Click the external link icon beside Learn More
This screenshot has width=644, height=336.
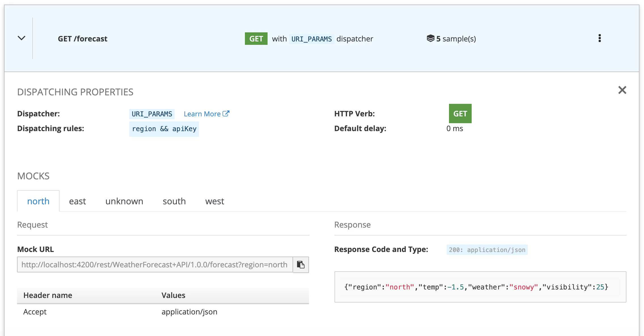click(226, 114)
